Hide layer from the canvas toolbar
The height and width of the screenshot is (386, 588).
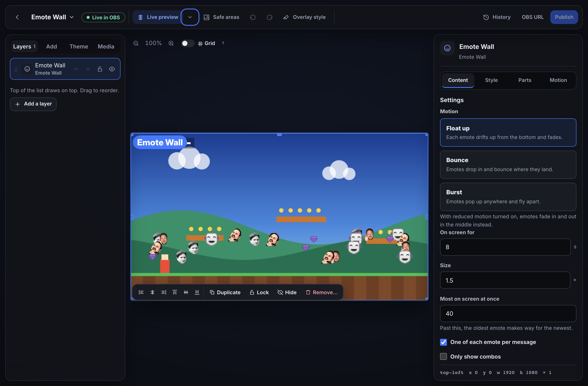287,292
